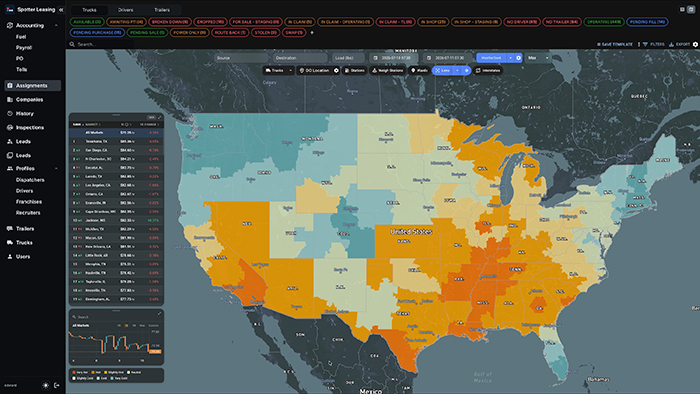Screen dimensions: 700x394
Task: Expand the chart panel to fullscreen
Action: [x=159, y=314]
